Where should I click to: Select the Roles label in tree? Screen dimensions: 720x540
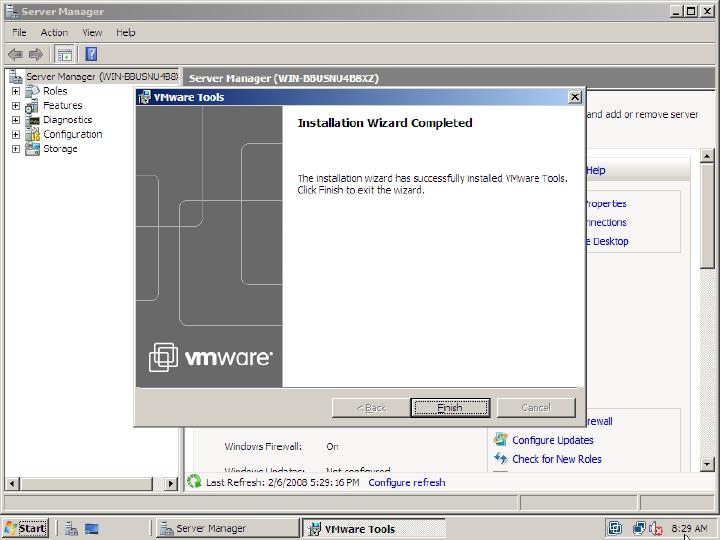pos(55,91)
